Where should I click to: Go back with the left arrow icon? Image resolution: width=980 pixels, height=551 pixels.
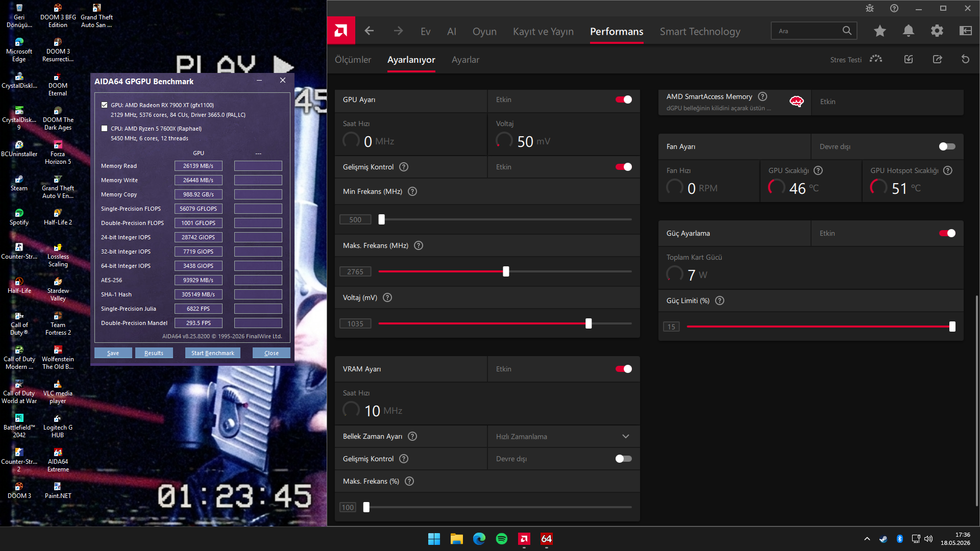point(369,31)
